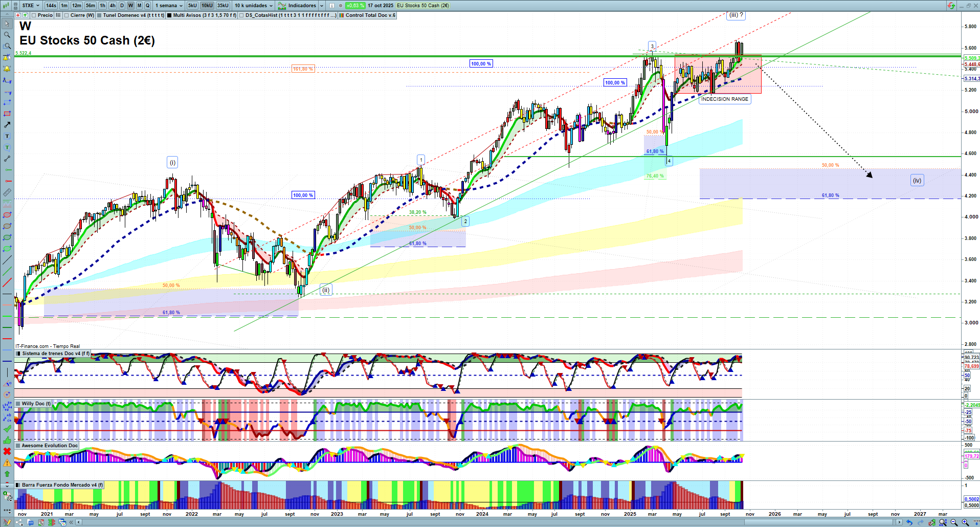
Task: Click the pencil drawing icon at bottom left
Action: tap(7, 522)
